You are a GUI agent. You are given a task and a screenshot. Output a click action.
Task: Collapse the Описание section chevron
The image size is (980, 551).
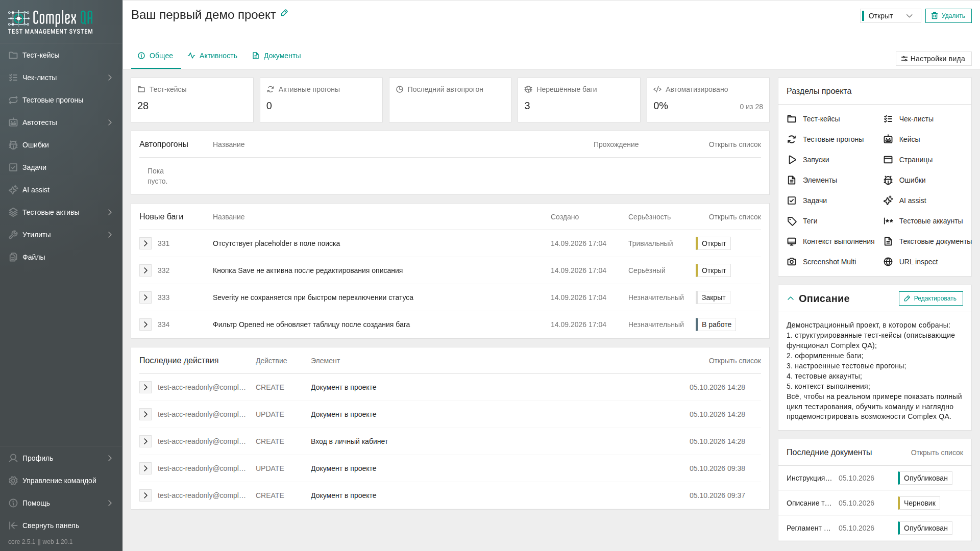point(791,298)
